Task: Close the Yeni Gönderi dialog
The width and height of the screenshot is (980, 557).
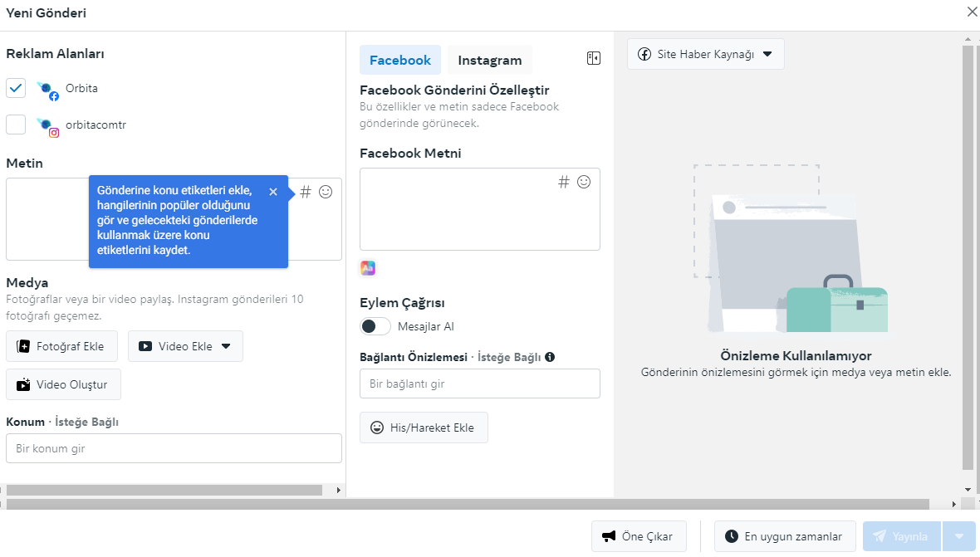Action: click(973, 12)
